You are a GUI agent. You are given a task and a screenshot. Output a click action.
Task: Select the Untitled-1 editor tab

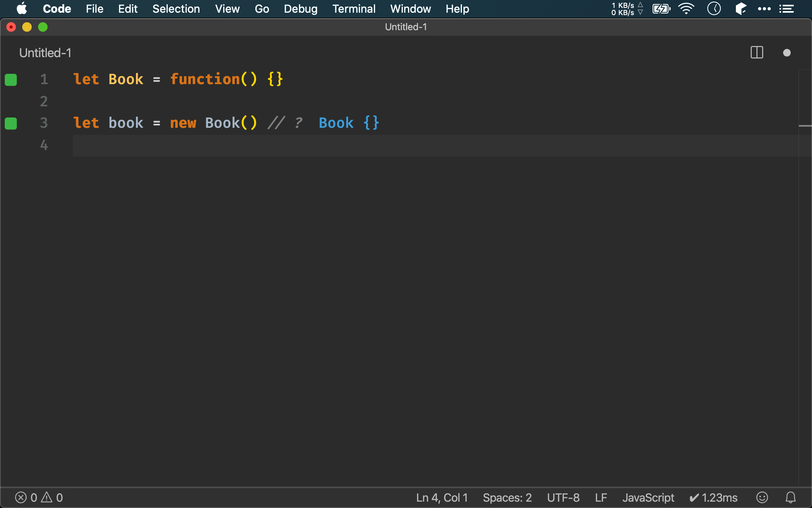45,53
